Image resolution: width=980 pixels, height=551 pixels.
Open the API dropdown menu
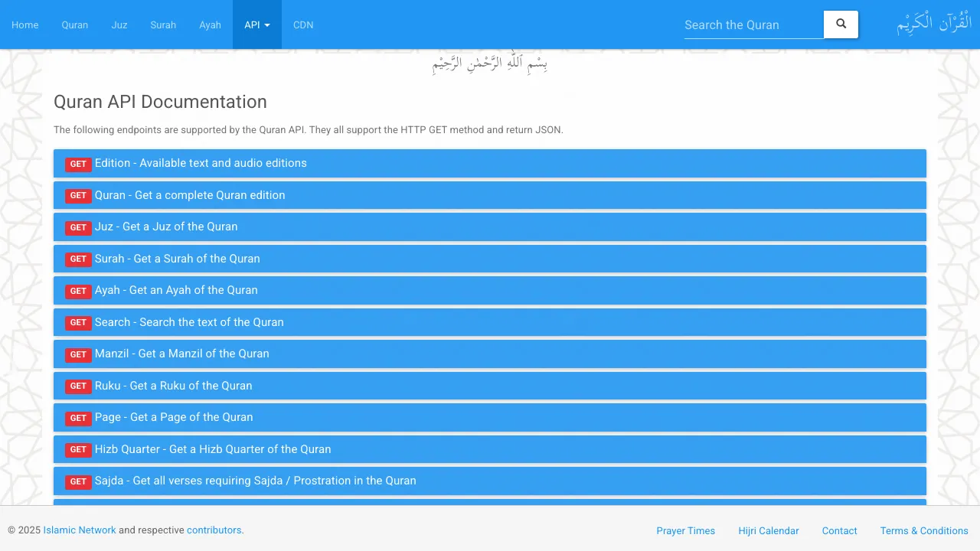click(257, 24)
